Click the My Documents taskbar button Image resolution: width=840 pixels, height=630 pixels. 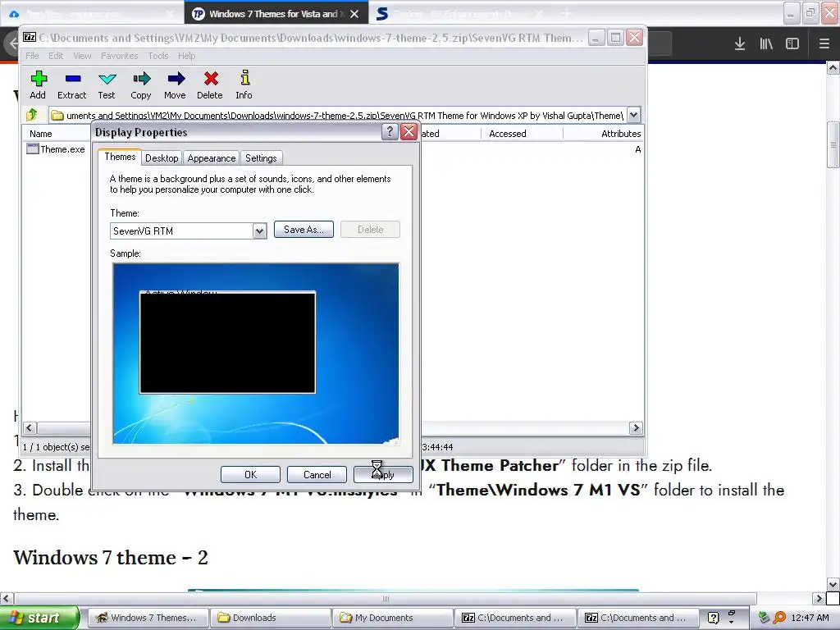[392, 618]
